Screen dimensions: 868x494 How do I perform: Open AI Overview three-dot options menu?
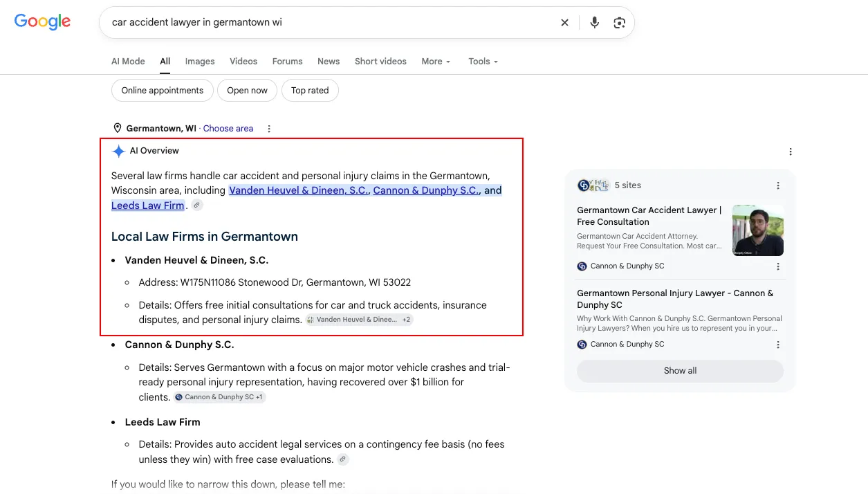[x=791, y=152]
